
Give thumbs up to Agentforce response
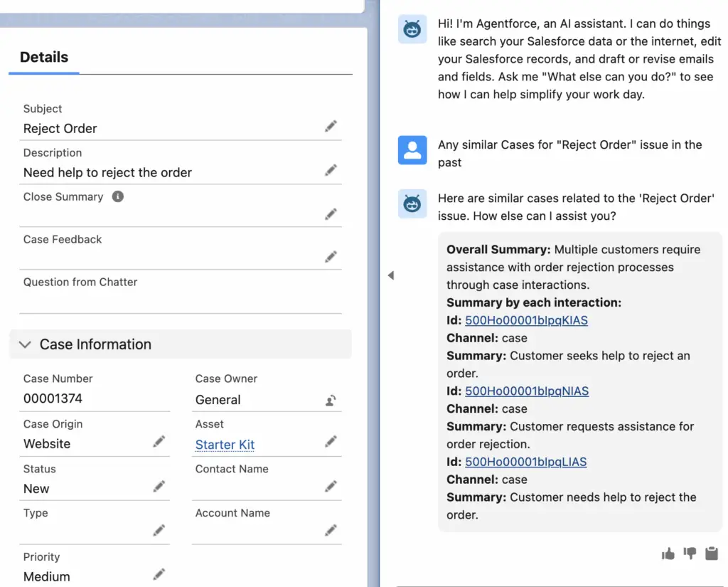[668, 554]
